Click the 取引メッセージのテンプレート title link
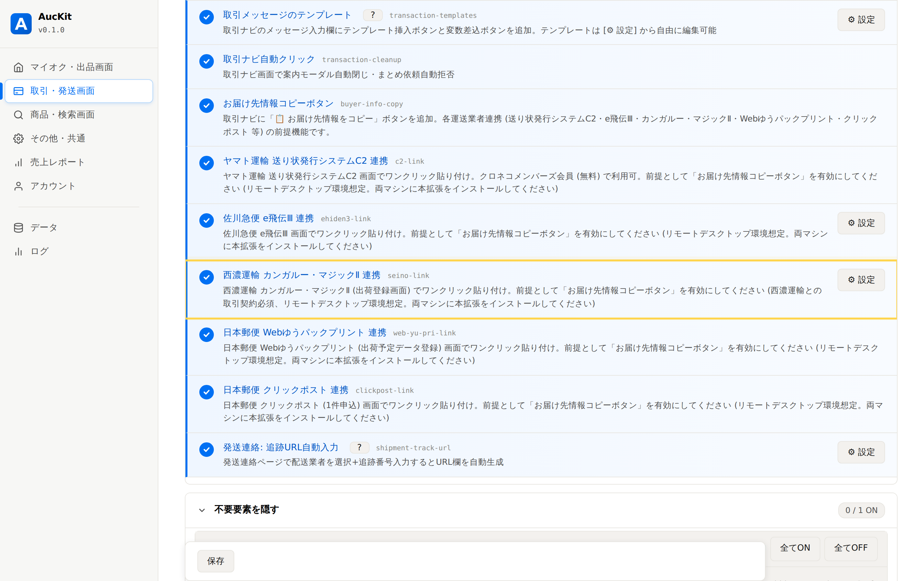 287,15
